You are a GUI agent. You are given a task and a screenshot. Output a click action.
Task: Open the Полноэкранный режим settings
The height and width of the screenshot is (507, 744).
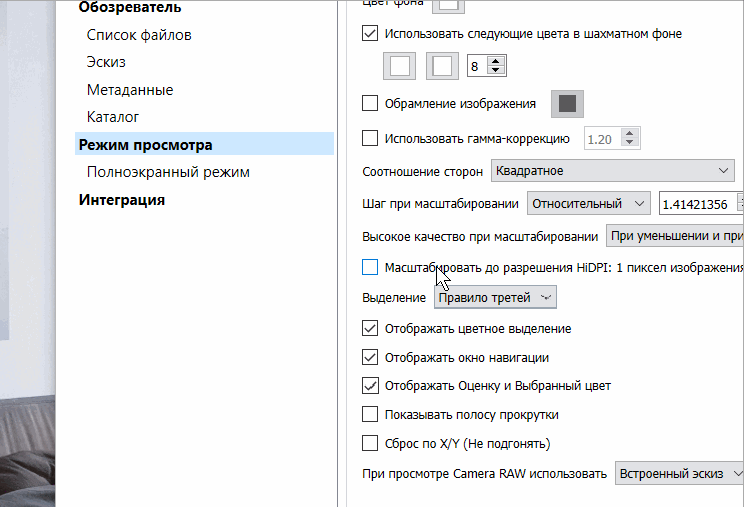point(168,172)
